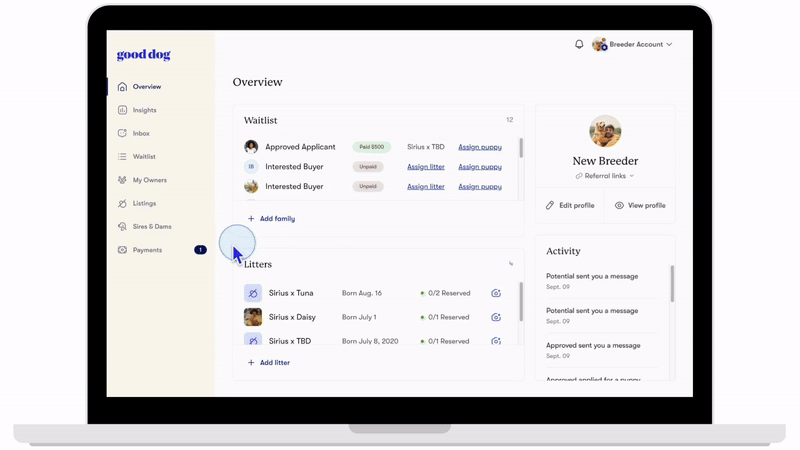Click the Activity panel scrollbar
Screen dimensions: 800x450
click(x=672, y=285)
